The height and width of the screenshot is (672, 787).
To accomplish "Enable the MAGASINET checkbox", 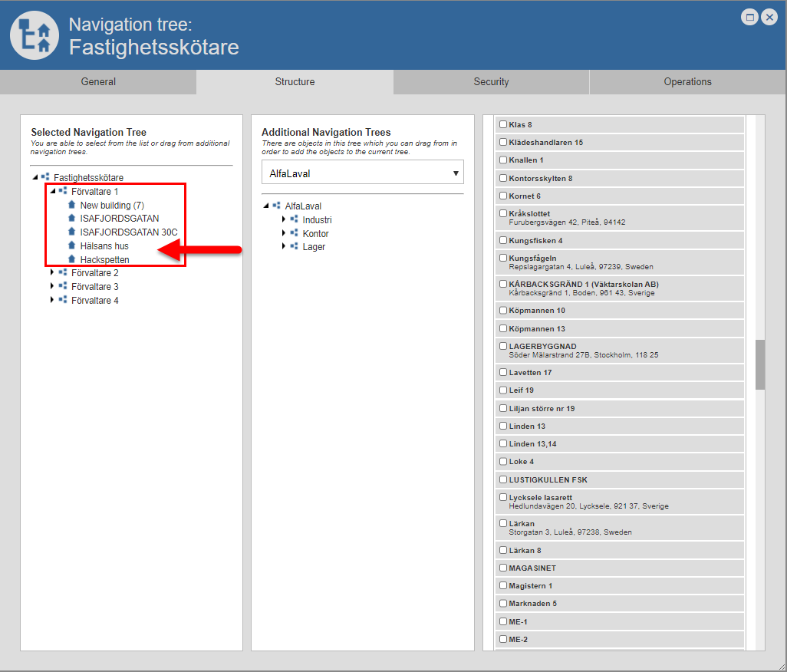I will (x=503, y=568).
